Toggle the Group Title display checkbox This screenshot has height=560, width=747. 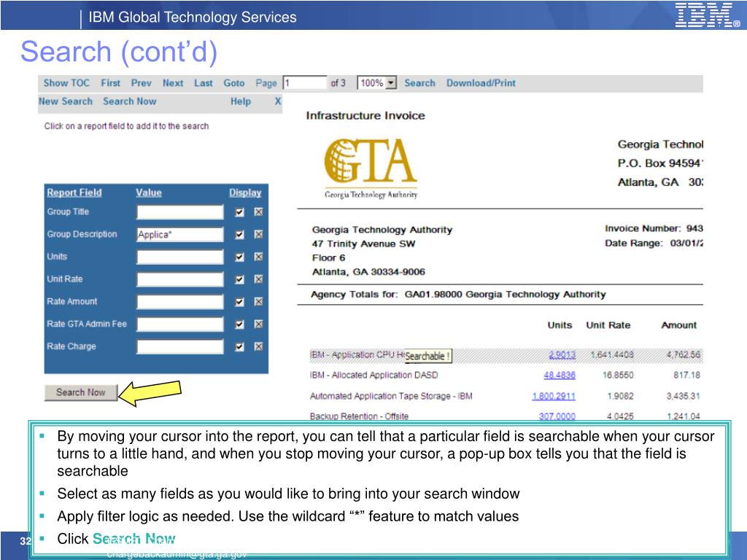(x=239, y=212)
